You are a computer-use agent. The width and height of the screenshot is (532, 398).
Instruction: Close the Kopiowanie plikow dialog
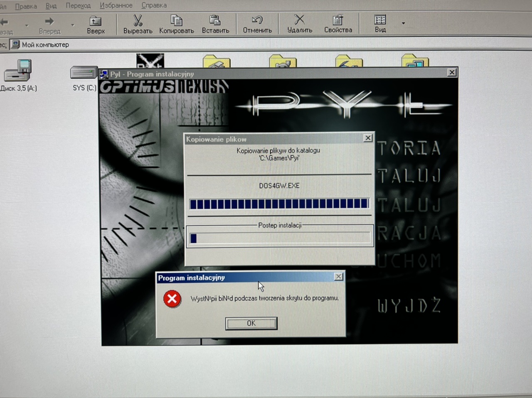(x=368, y=138)
